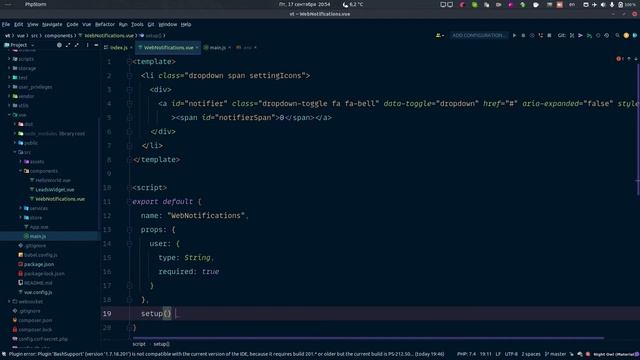Click Add Configuration button
Screen dimensions: 640x360
(478, 36)
